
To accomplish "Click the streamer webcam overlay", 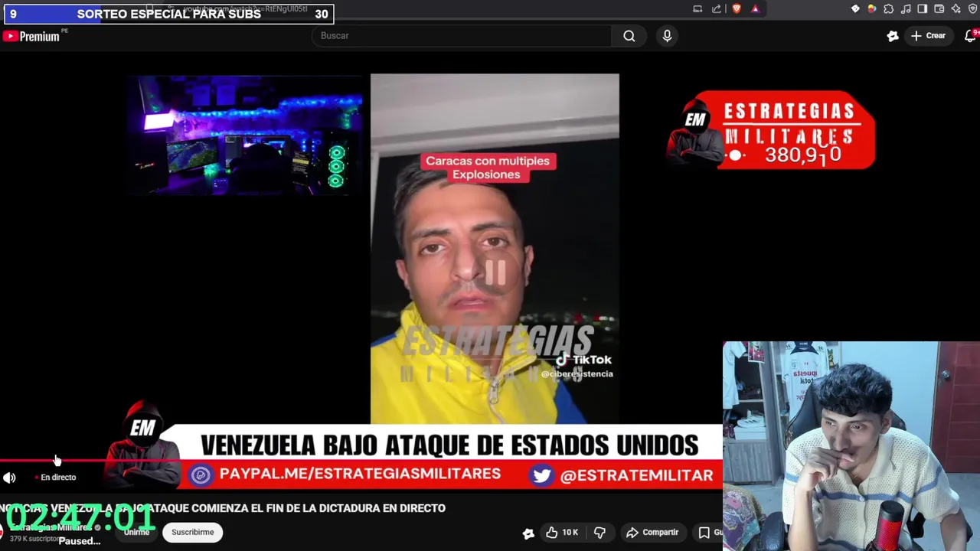I will [x=851, y=446].
